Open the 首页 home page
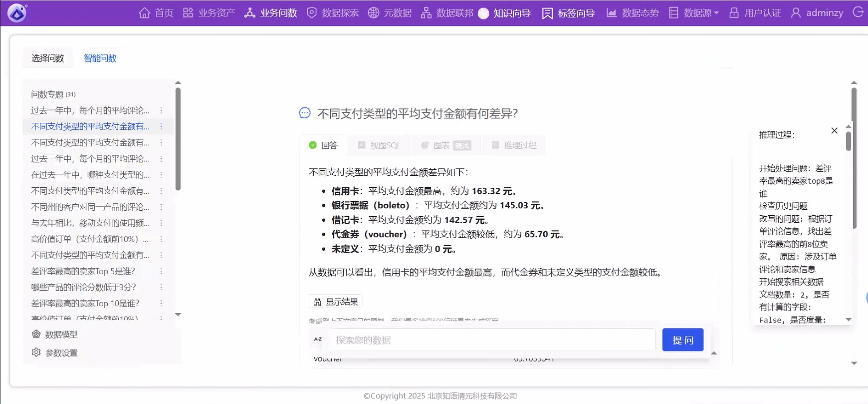 click(x=156, y=13)
